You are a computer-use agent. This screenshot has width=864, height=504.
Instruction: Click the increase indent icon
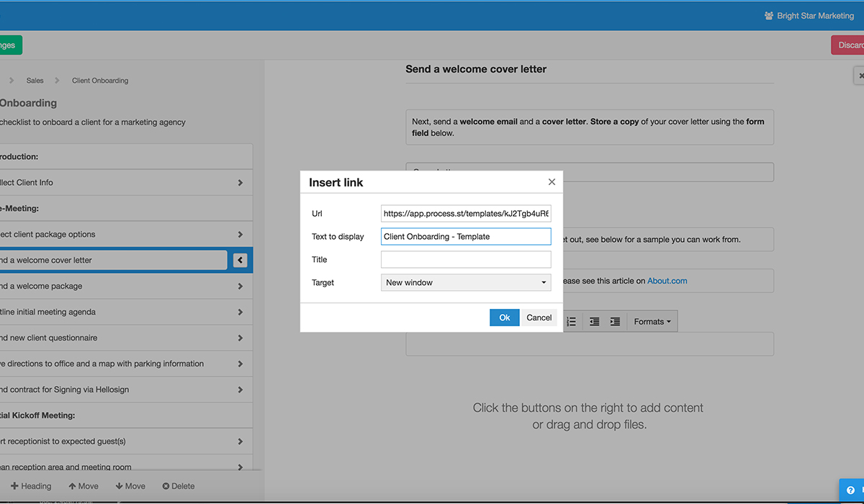point(615,322)
